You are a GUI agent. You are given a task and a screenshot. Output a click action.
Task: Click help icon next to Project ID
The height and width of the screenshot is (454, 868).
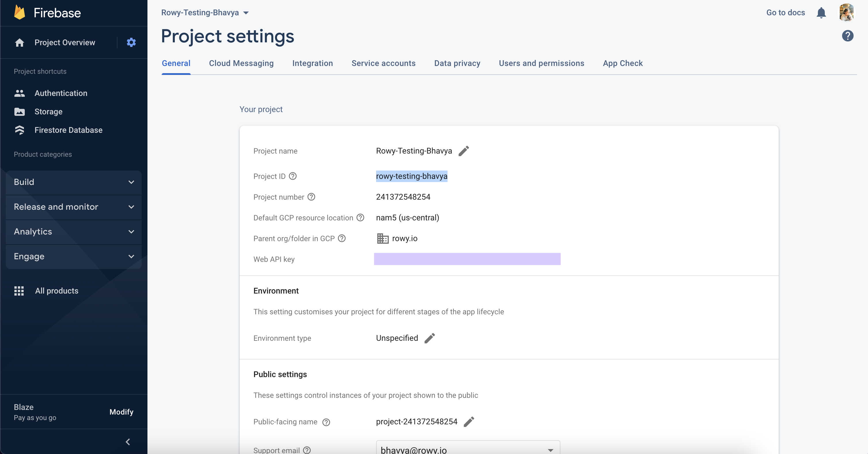[293, 176]
